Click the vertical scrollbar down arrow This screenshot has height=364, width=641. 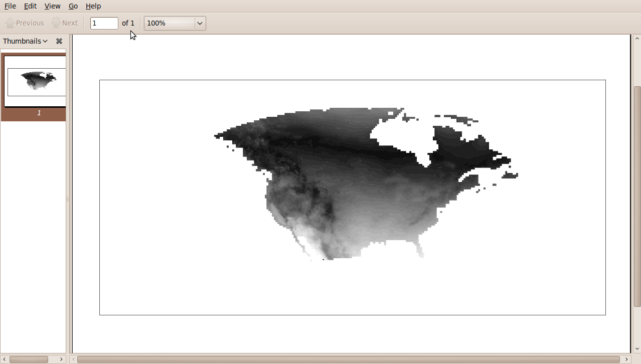[637, 349]
